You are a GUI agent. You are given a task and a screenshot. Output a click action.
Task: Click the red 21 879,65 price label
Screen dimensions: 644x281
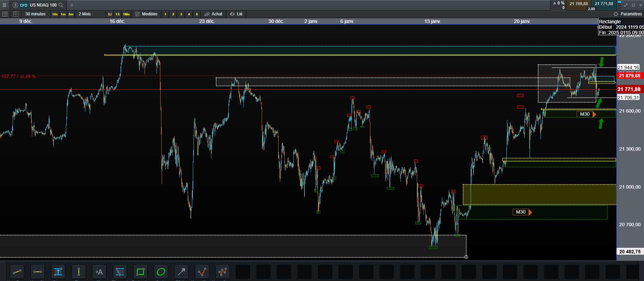[630, 76]
